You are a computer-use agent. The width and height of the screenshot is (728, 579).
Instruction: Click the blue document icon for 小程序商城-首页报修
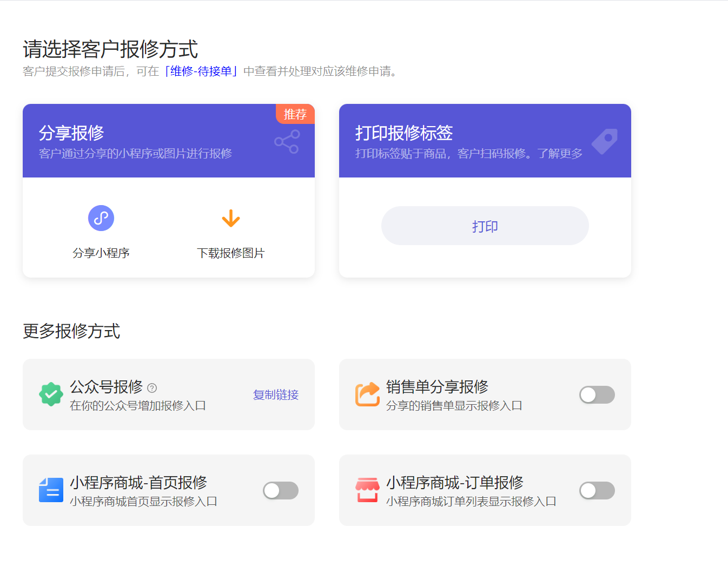[51, 490]
